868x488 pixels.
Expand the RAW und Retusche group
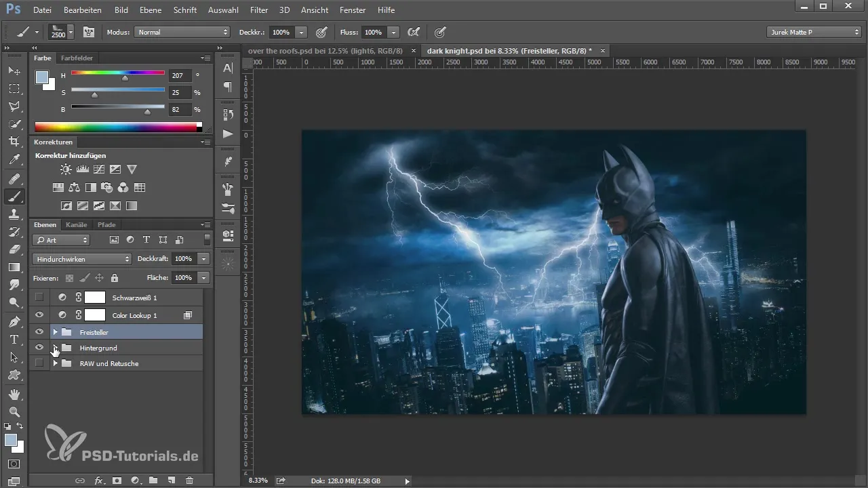(55, 363)
